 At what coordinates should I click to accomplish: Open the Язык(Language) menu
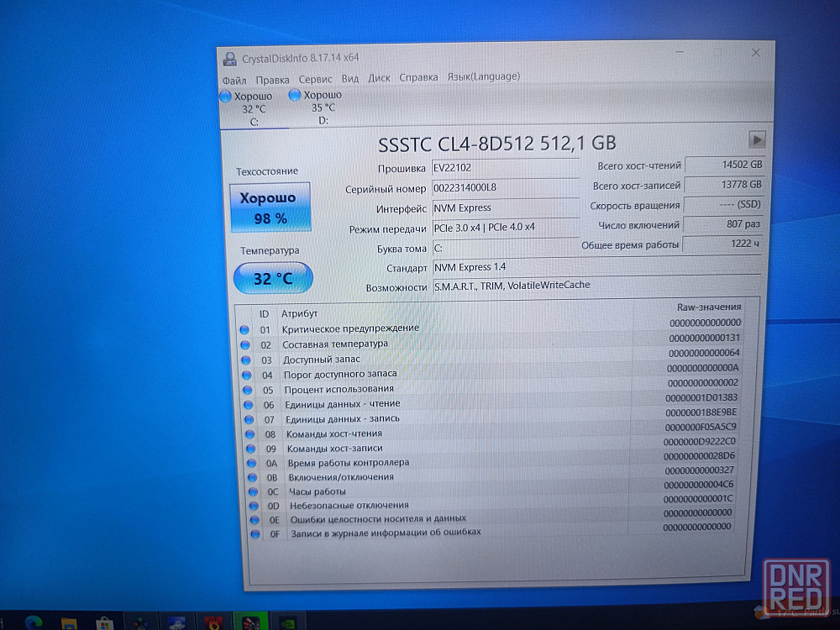coord(483,76)
